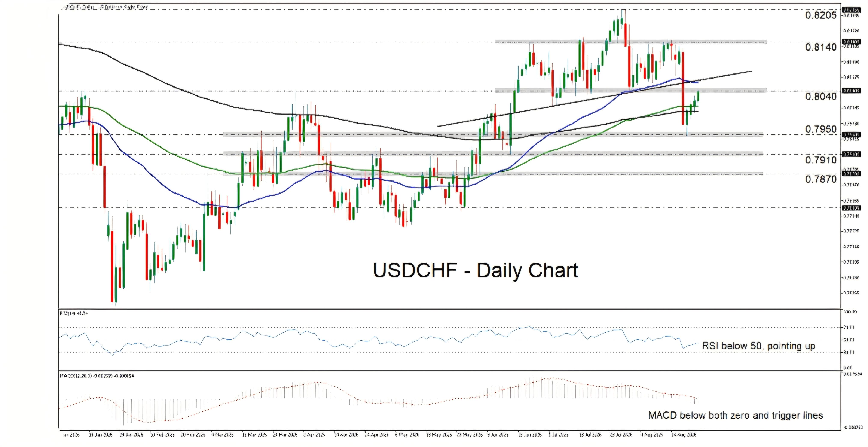Select the 14 Aug date axis label

coord(683,435)
